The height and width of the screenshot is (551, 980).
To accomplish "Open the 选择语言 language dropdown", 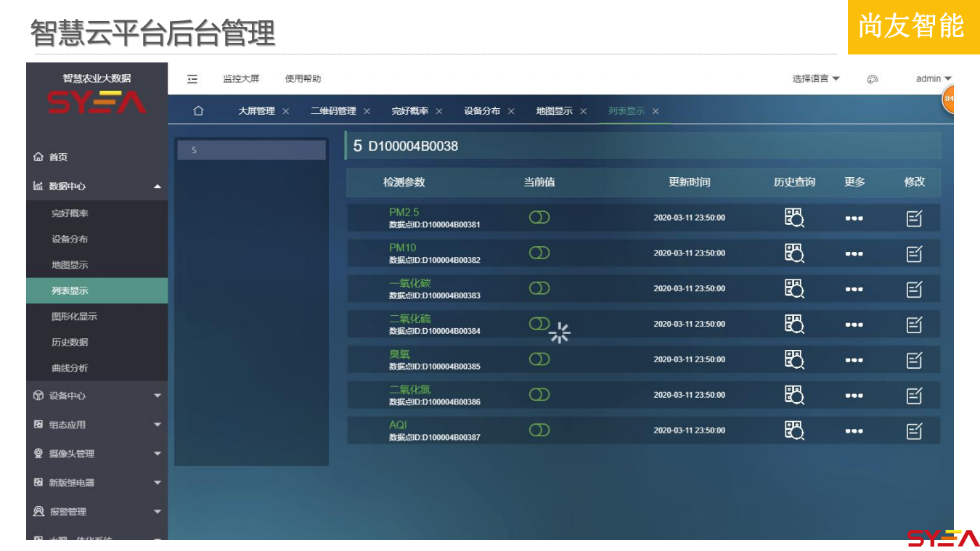I will (816, 78).
